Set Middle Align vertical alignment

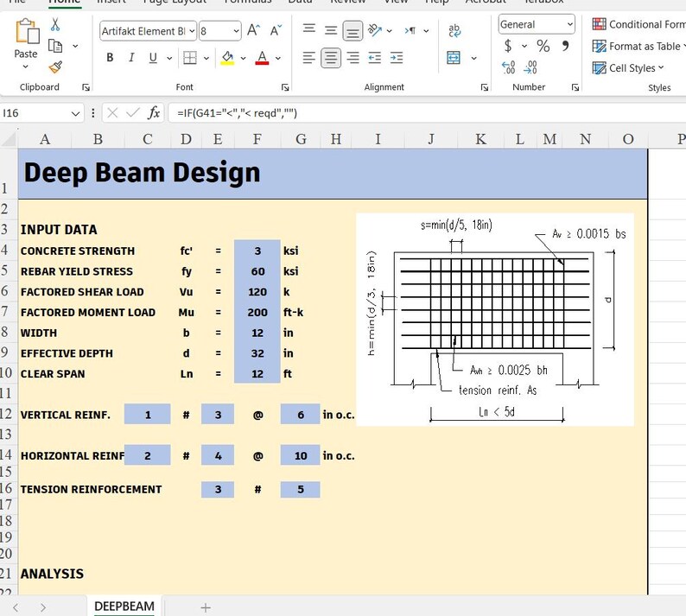331,29
